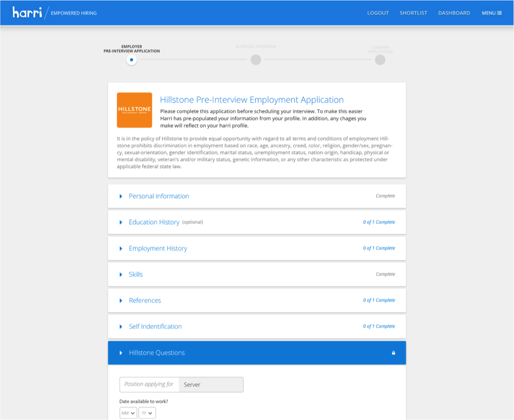The width and height of the screenshot is (514, 420).
Task: Click the Education History '0 of 1 Complete' status
Action: (x=379, y=222)
